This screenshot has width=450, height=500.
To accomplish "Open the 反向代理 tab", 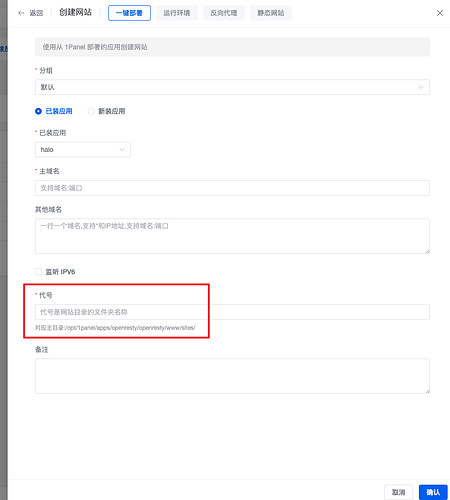I will coord(224,13).
